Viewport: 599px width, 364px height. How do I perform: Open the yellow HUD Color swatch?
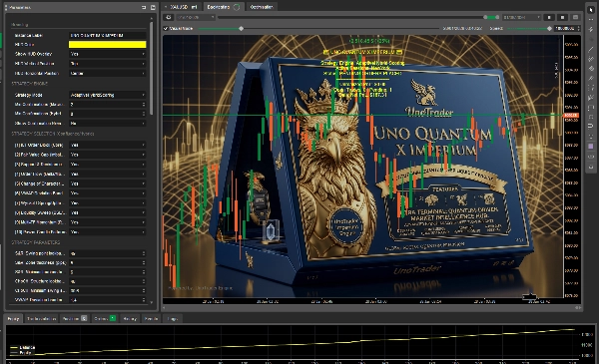(x=108, y=45)
